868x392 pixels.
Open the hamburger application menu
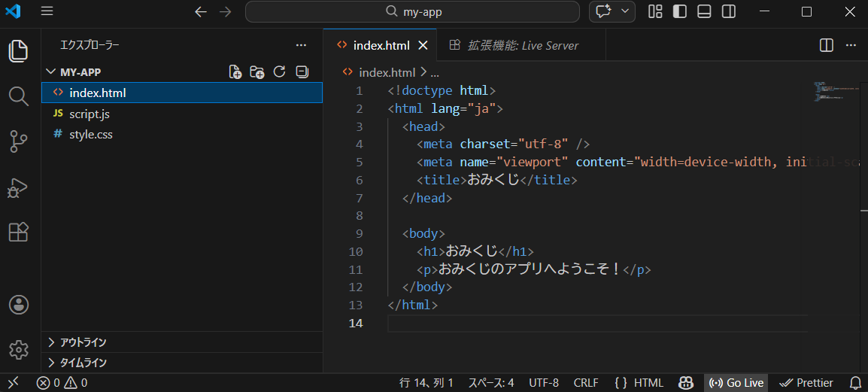point(47,11)
